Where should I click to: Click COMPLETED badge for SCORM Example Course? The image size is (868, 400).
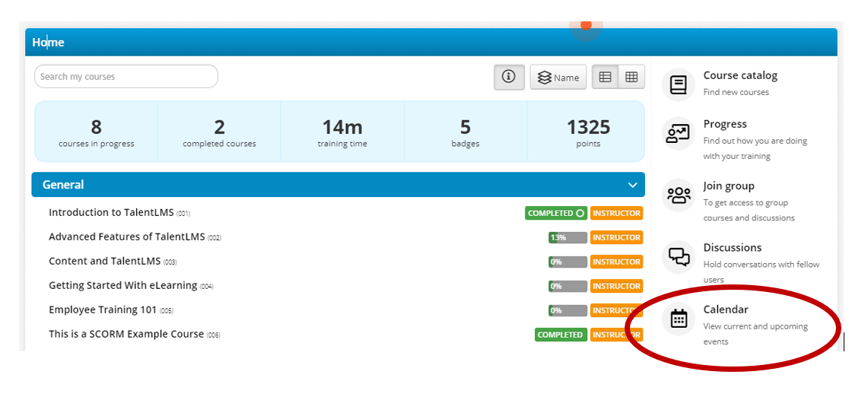pos(561,335)
